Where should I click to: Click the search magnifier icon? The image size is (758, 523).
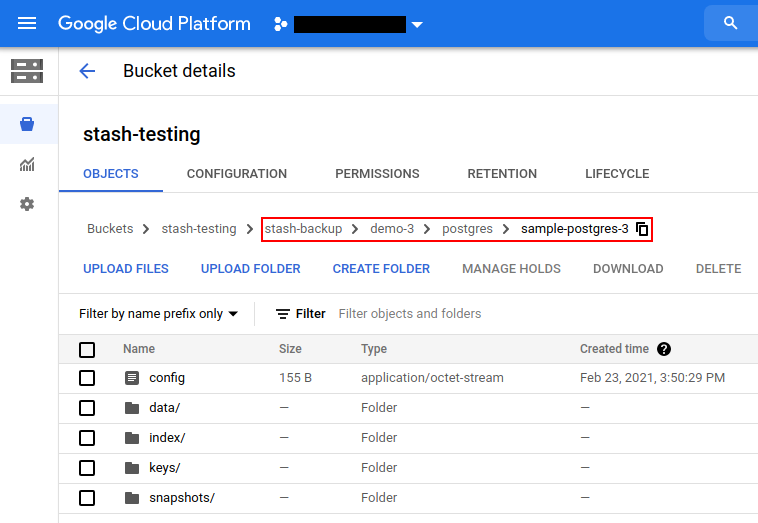[x=730, y=23]
